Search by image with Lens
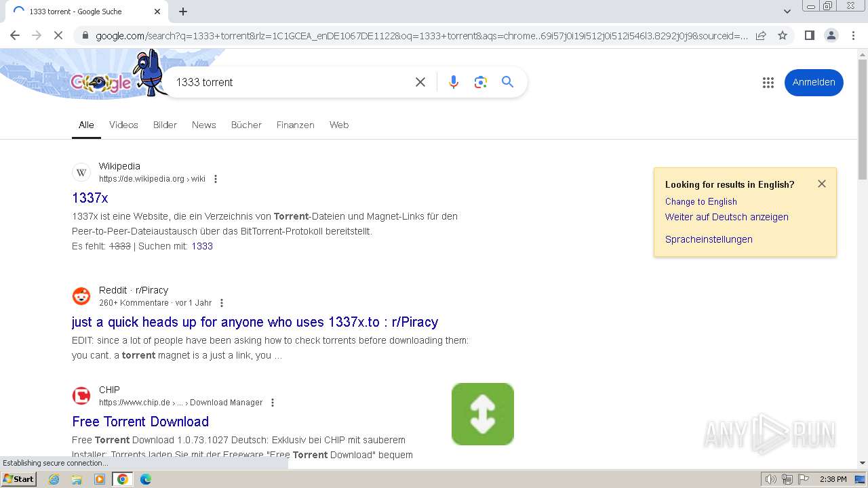Image resolution: width=868 pixels, height=488 pixels. tap(481, 82)
